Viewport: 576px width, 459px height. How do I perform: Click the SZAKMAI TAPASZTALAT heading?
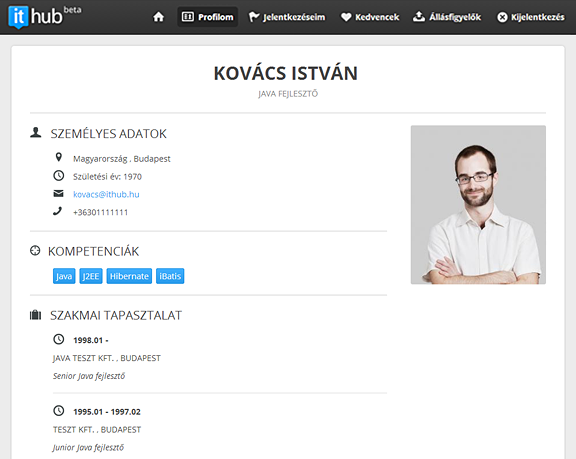tap(116, 315)
